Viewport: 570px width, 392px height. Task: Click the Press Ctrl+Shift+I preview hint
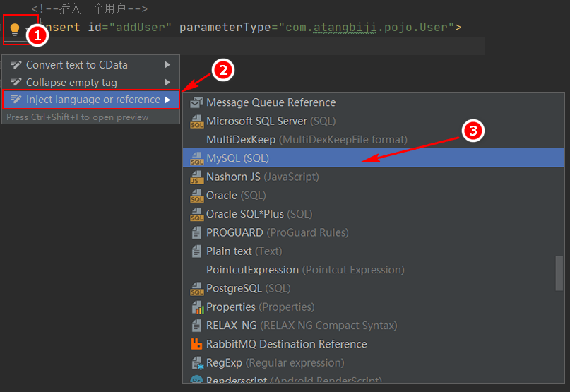click(78, 117)
